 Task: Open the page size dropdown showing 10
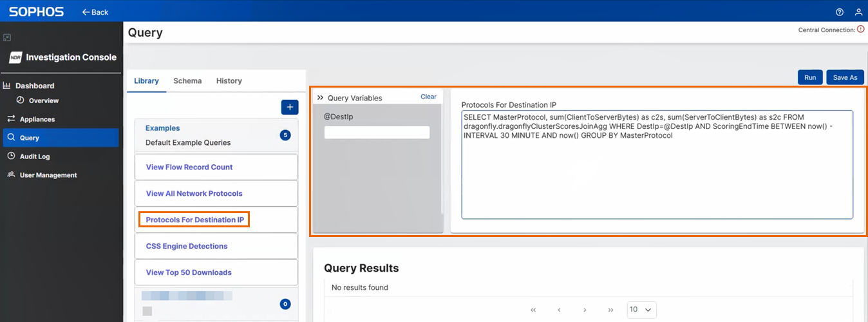point(641,310)
